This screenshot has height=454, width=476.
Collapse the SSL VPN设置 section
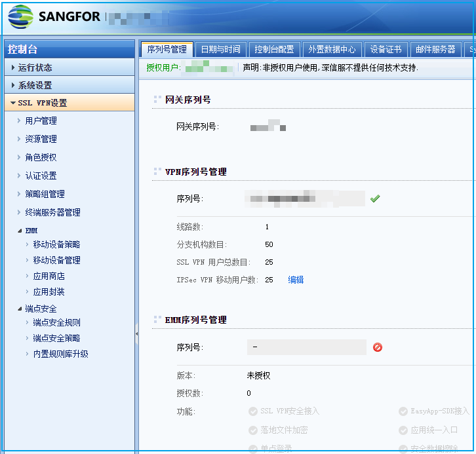pos(69,103)
